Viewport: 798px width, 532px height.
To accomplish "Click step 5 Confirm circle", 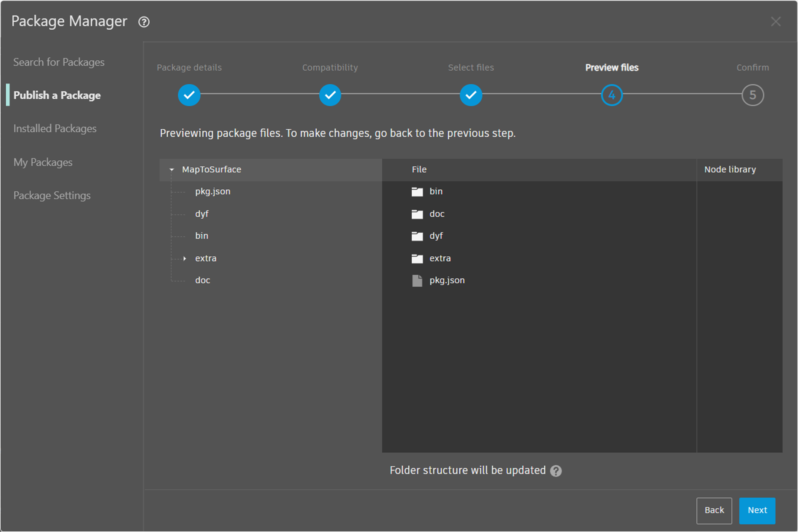I will (x=752, y=95).
